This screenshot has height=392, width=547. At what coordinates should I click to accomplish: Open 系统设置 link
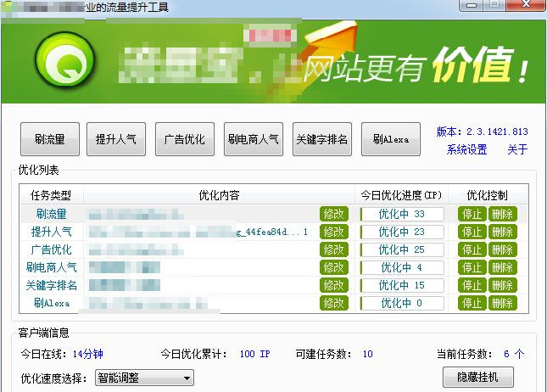(x=466, y=150)
